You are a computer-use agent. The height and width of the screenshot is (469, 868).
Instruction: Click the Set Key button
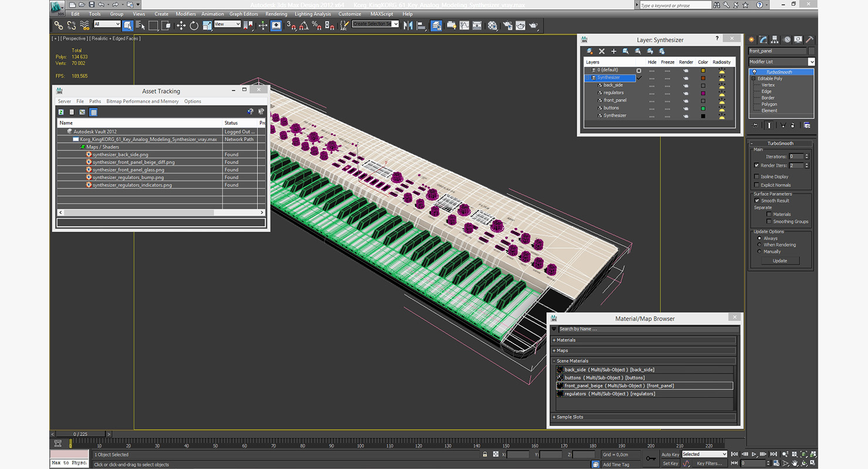pyautogui.click(x=670, y=463)
